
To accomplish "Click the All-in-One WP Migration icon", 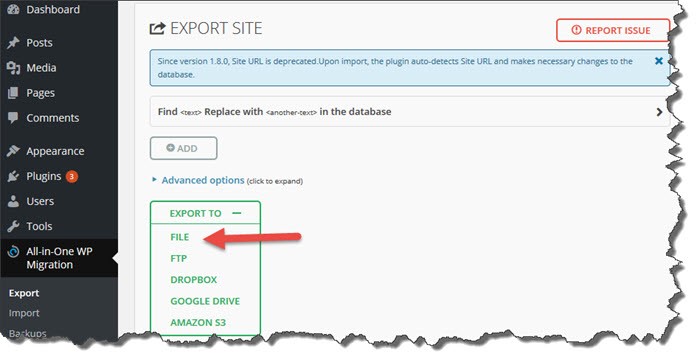I will [x=13, y=252].
